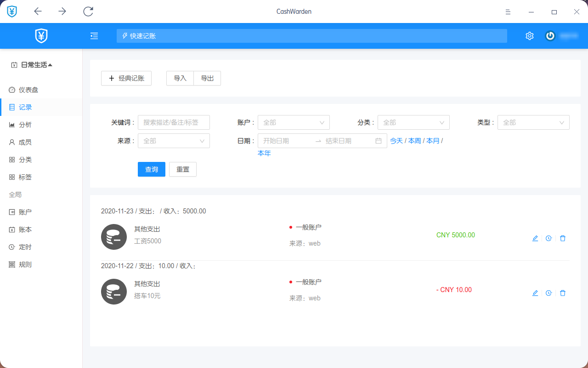Open the calendar icon in date range field
588x368 pixels.
[x=379, y=141]
